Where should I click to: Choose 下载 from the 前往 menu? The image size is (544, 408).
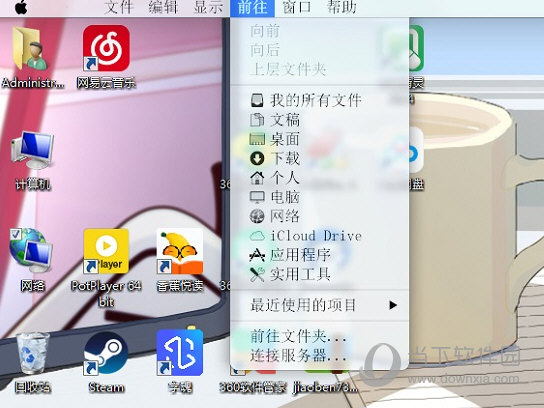(x=319, y=159)
